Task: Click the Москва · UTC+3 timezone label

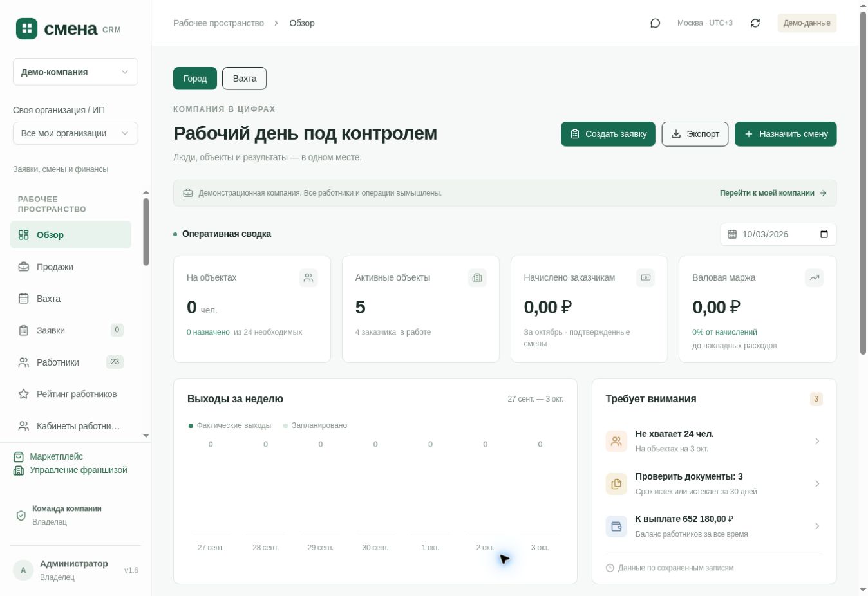Action: pos(705,23)
